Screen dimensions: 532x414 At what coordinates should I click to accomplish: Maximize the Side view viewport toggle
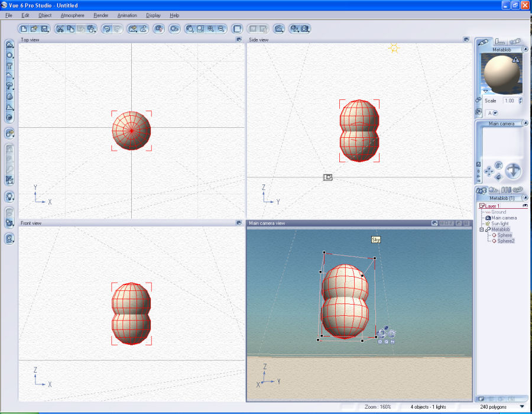tap(466, 40)
